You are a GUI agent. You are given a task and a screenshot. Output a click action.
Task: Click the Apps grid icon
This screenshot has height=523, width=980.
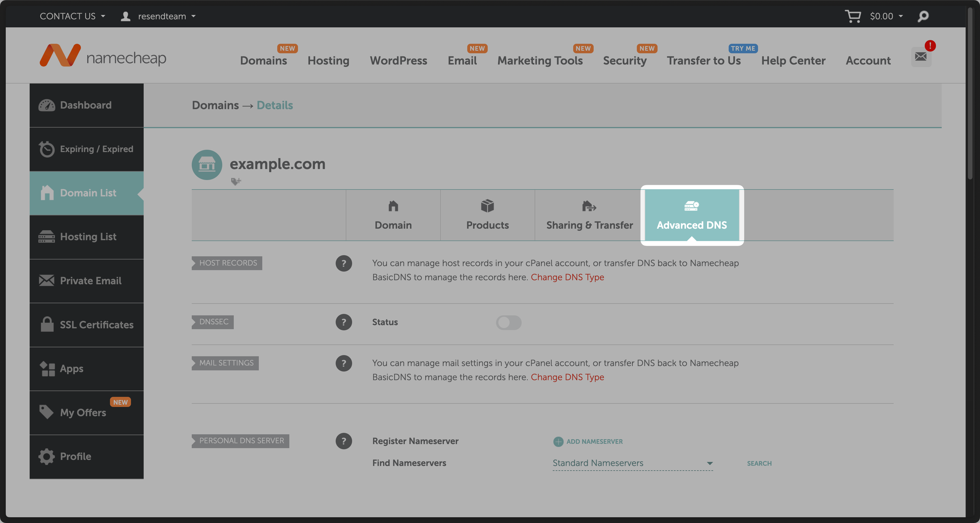tap(47, 368)
